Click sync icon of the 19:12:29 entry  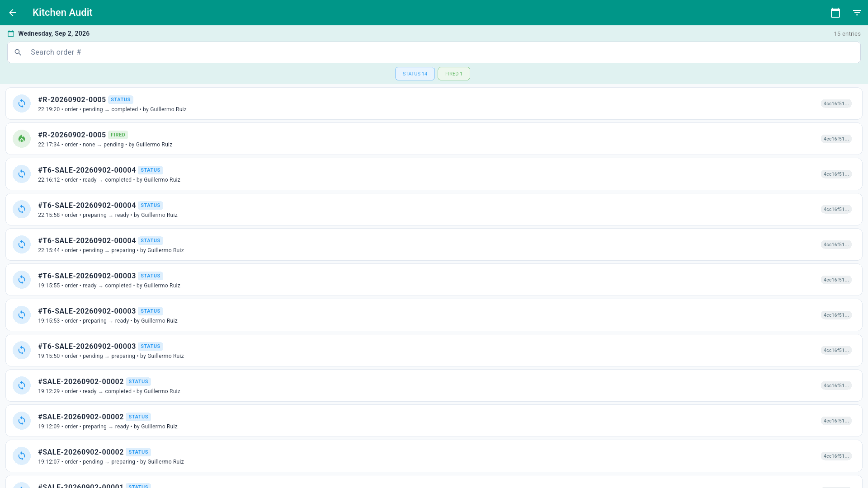(22, 385)
